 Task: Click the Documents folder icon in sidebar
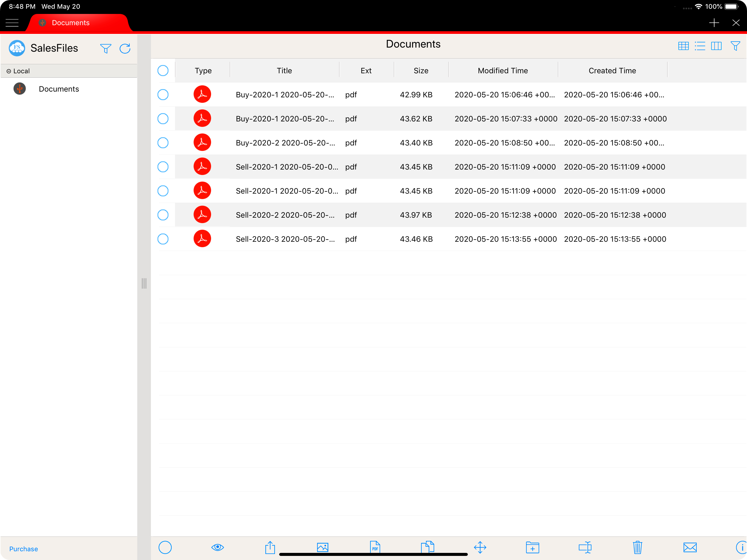pyautogui.click(x=20, y=89)
